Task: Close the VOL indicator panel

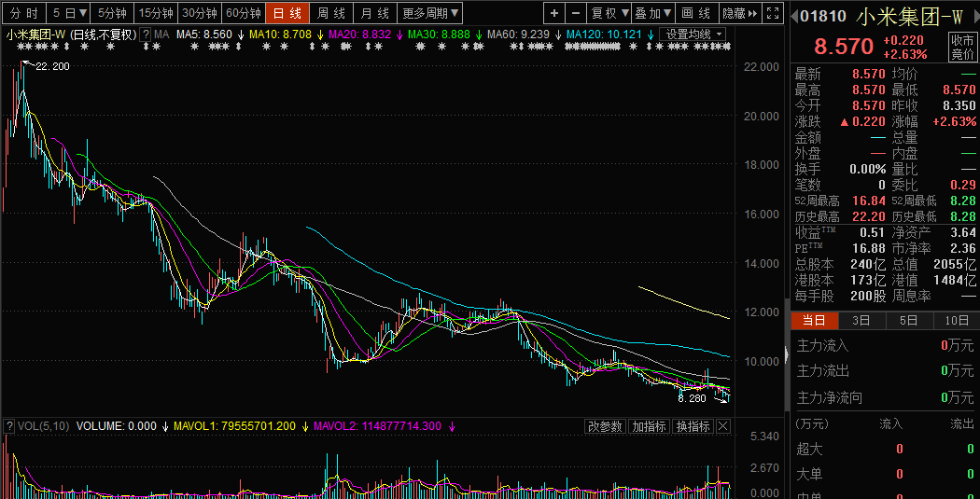Action: (x=723, y=426)
